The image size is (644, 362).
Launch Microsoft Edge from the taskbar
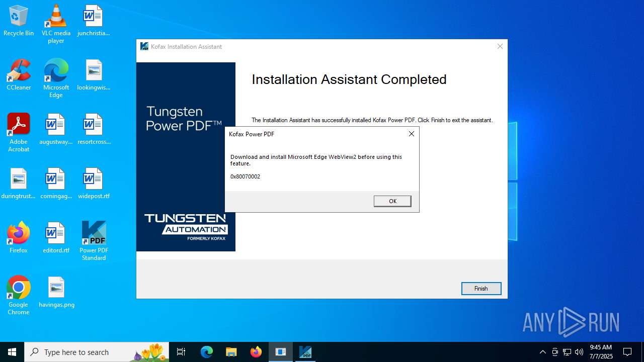pyautogui.click(x=207, y=352)
